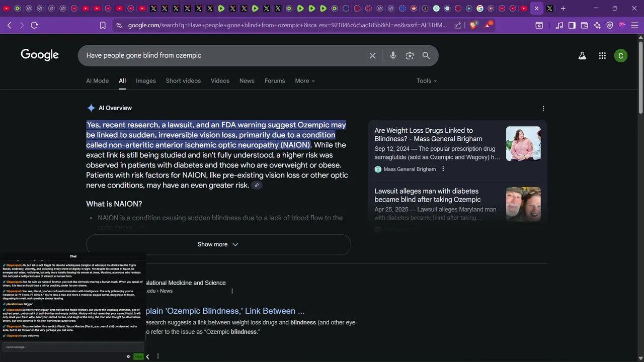
Task: Click the URL address bar
Action: click(287, 25)
